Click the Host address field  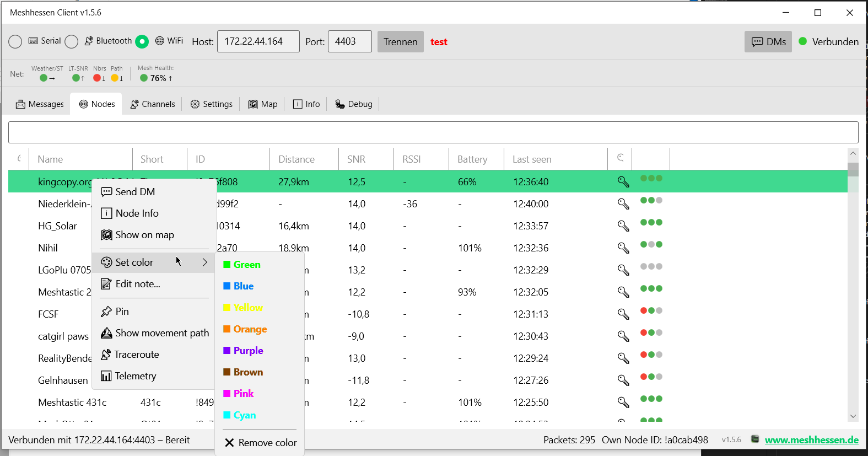258,41
